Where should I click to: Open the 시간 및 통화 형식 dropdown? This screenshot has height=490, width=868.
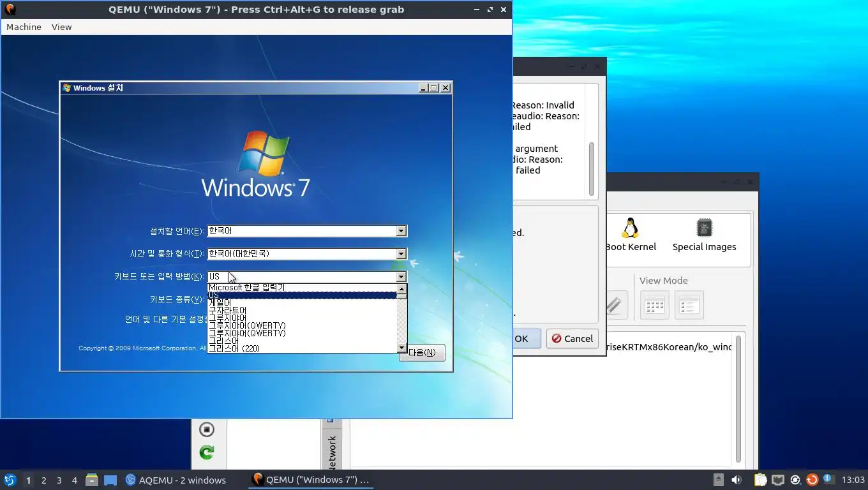tap(401, 254)
